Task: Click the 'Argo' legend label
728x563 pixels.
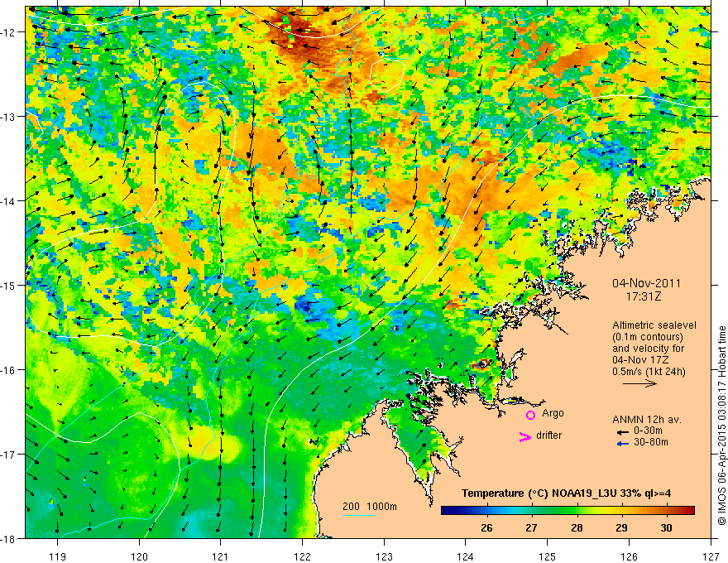Action: click(553, 413)
